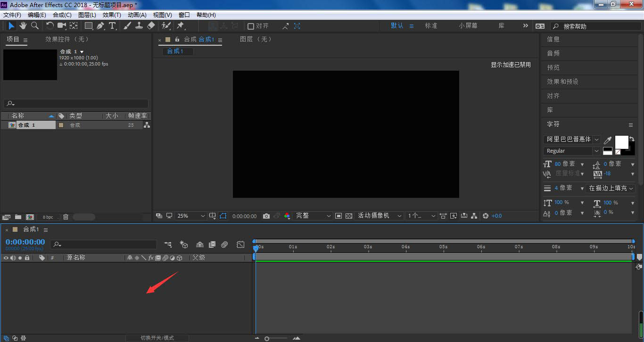This screenshot has width=644, height=342.
Task: Toggle motion blur for timeline layers
Action: tap(224, 244)
